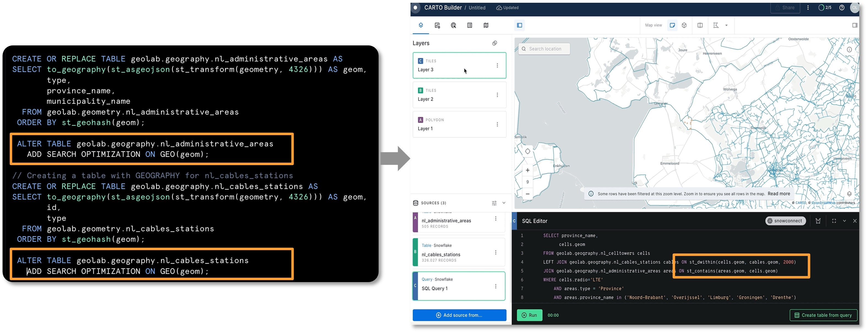Run the SQL query
Image resolution: width=868 pixels, height=333 pixels.
pos(529,315)
